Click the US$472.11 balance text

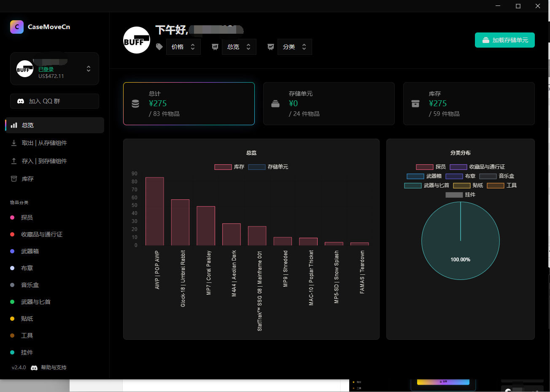[51, 76]
